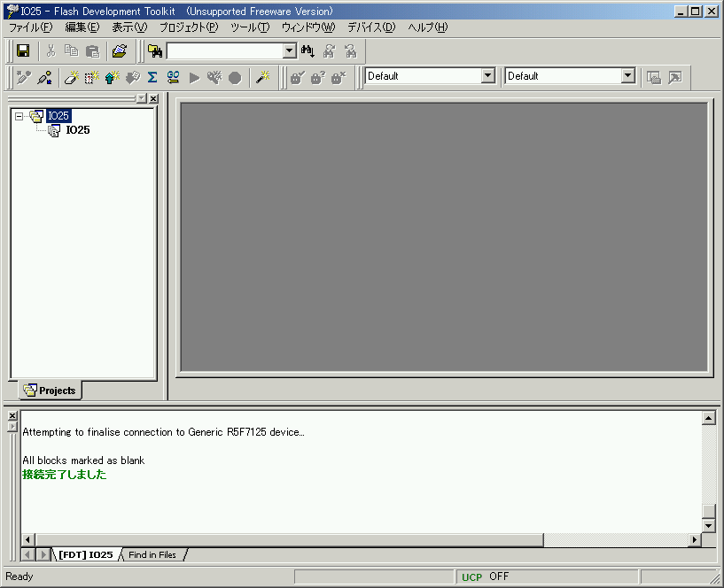Click the binoculars with down arrow icon
Viewport: 724px width, 588px height.
[x=308, y=50]
